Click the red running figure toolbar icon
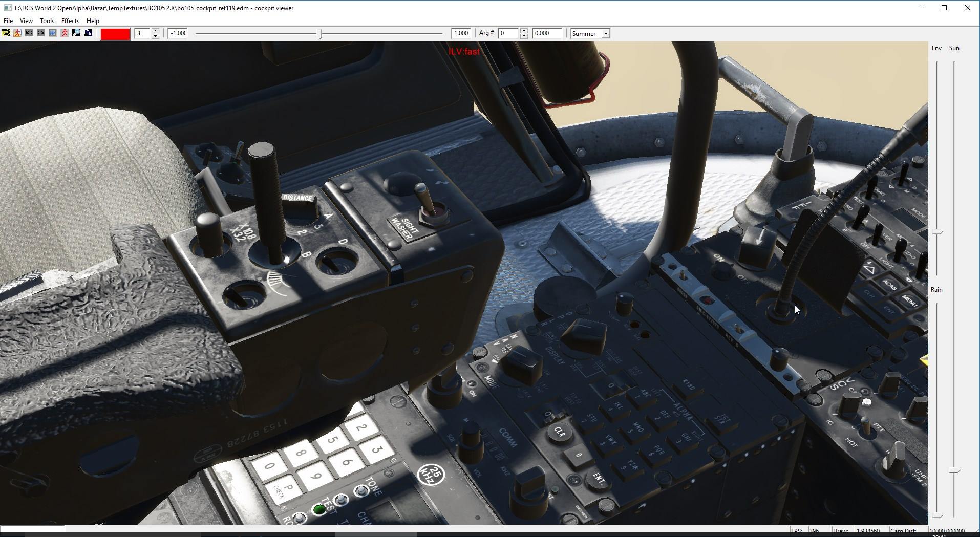 tap(65, 33)
